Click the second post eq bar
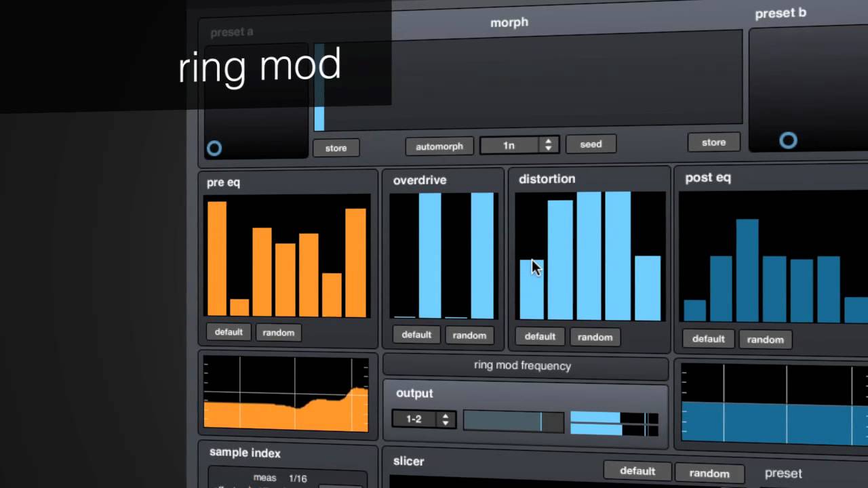The width and height of the screenshot is (868, 488). click(721, 289)
